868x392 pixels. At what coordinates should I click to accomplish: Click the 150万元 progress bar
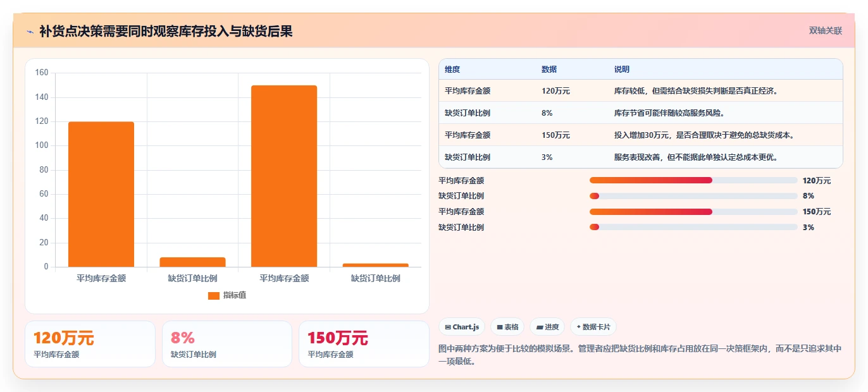[693, 212]
